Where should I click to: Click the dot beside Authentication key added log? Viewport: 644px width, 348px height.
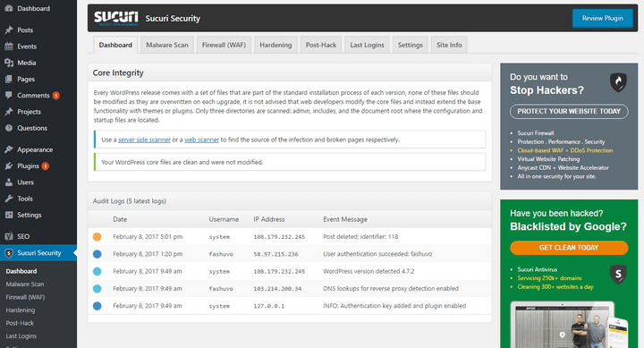point(97,306)
